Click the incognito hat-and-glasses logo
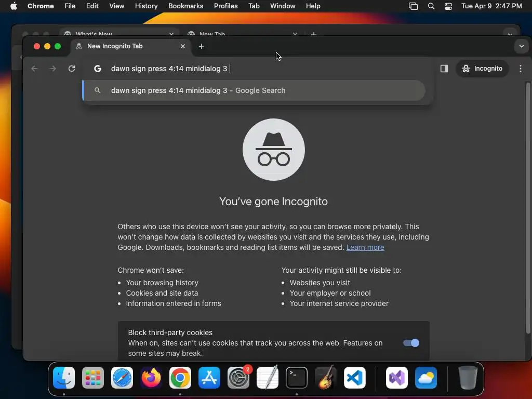 tap(274, 150)
